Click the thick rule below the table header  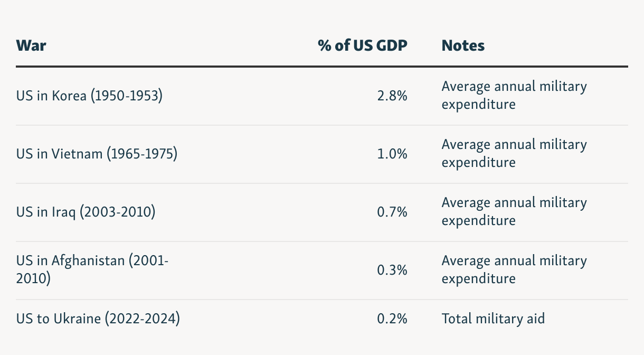click(322, 67)
